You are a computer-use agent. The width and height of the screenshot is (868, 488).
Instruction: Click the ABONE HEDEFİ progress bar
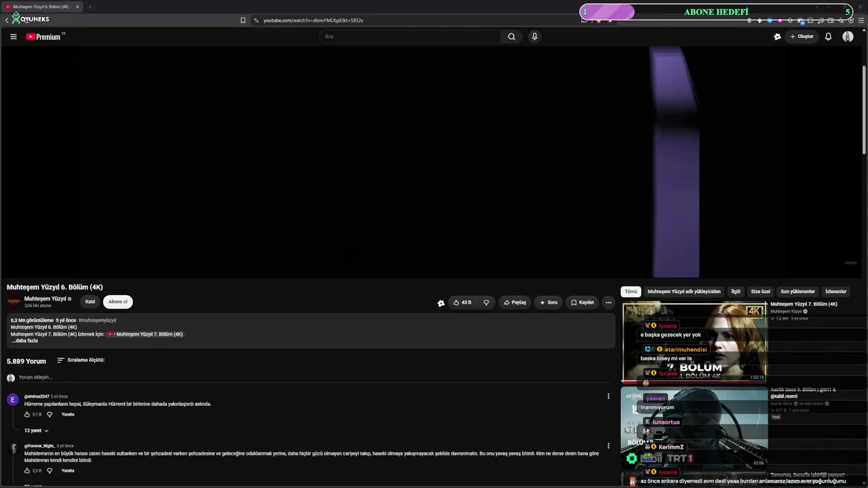tap(716, 12)
